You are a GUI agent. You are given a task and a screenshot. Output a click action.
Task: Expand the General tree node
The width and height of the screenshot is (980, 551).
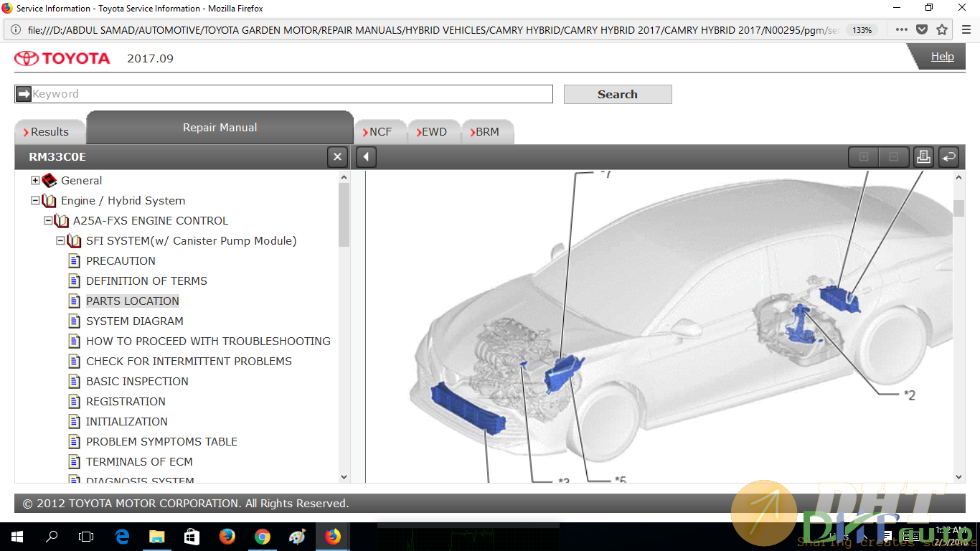tap(35, 181)
